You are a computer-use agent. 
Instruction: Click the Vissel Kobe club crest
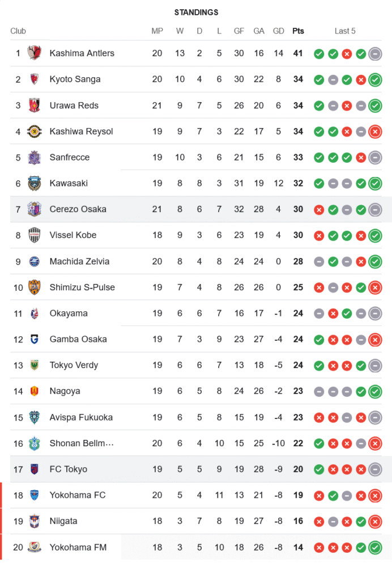coord(35,235)
